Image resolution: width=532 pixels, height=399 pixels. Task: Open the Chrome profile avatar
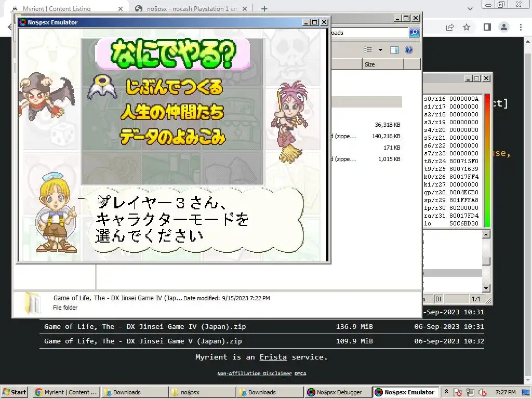pyautogui.click(x=504, y=27)
